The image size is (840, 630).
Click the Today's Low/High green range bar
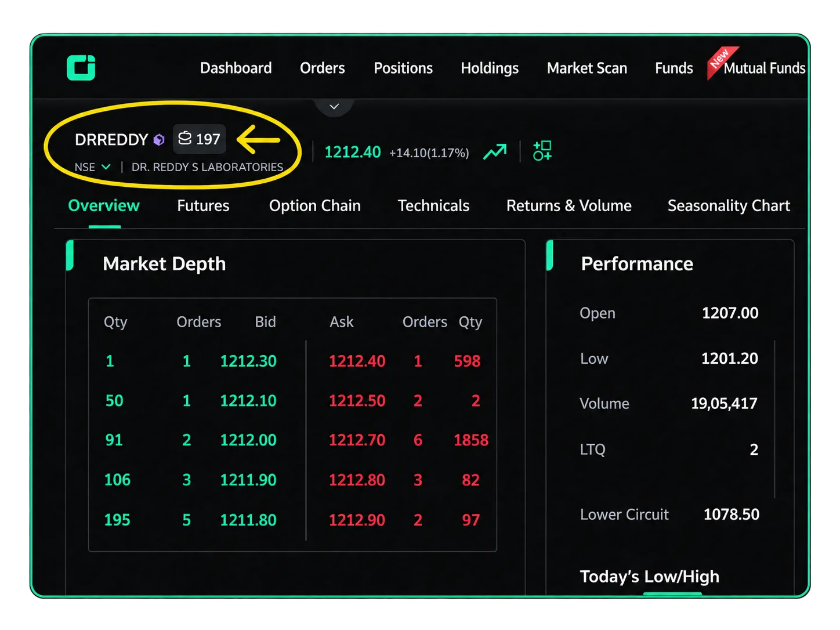point(672,593)
